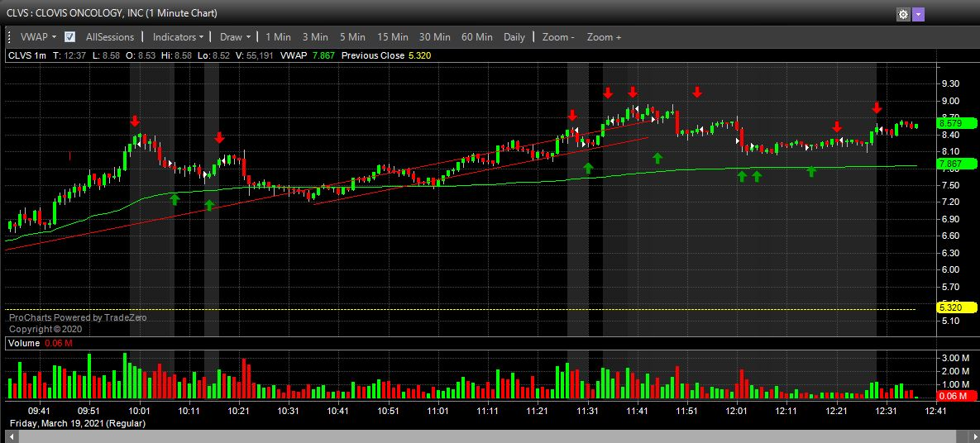Switch to the 5 Min timeframe
980x443 pixels.
352,37
